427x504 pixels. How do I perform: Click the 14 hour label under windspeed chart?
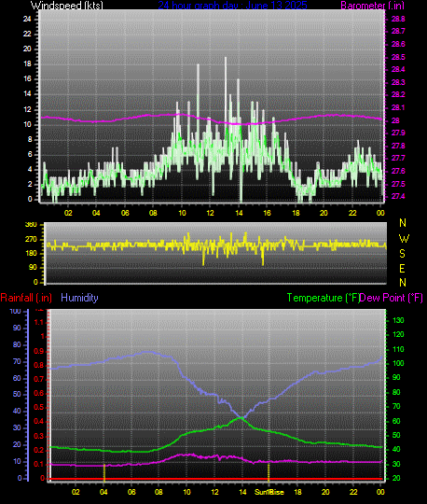point(239,213)
